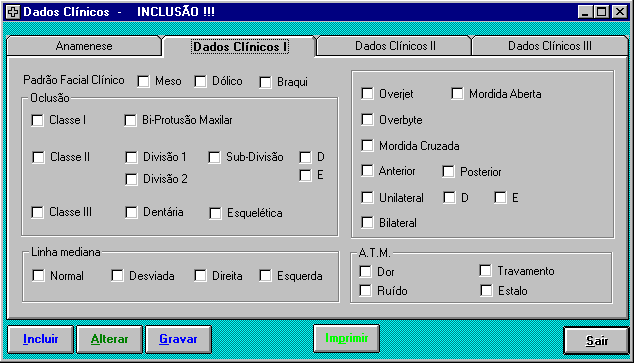
Task: Open the Dados Clínicos II tab
Action: click(395, 46)
